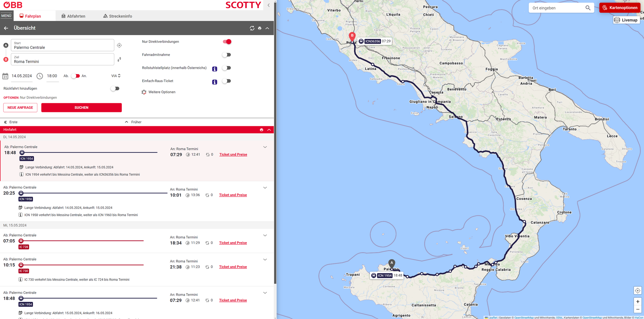The width and height of the screenshot is (644, 319).
Task: Open the clock time picker icon
Action: click(40, 76)
